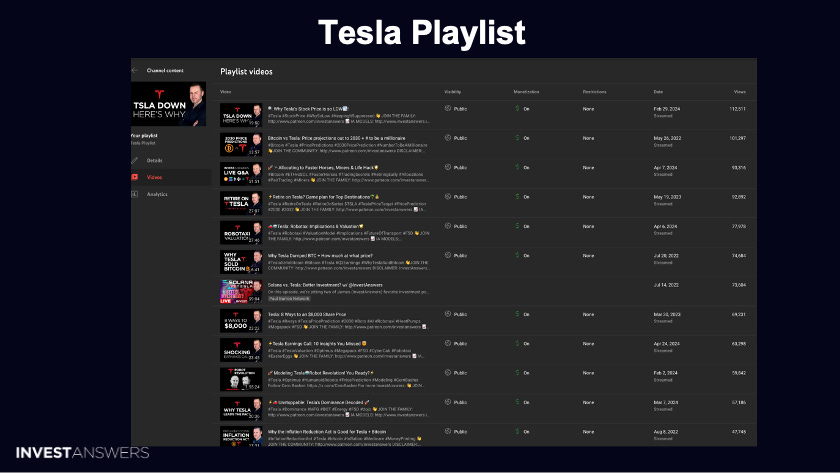Viewport: 840px width, 473px height.
Task: Select the red Videos play icon
Action: pyautogui.click(x=135, y=177)
